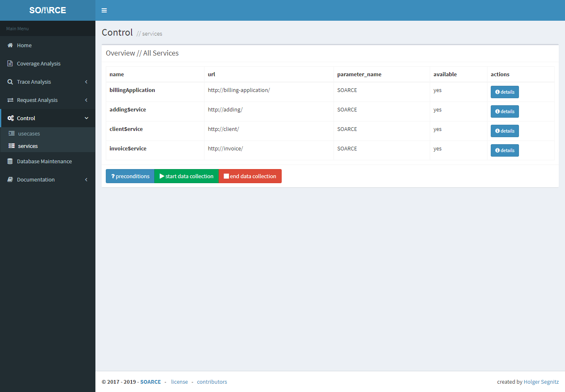Click start data collection button

187,176
